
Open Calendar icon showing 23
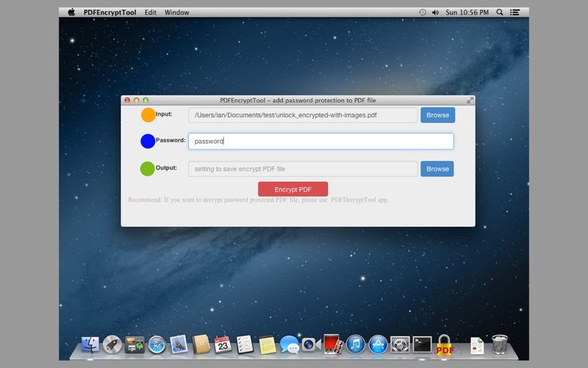[x=223, y=344]
